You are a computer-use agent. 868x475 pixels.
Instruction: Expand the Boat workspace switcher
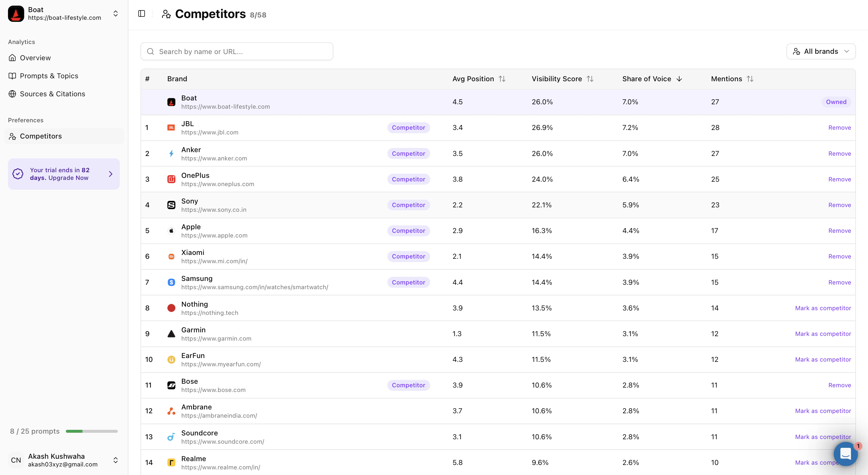(x=115, y=14)
